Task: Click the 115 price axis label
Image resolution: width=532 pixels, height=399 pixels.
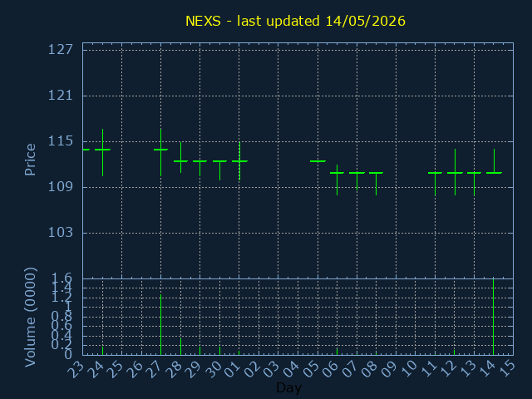Action: [x=61, y=141]
